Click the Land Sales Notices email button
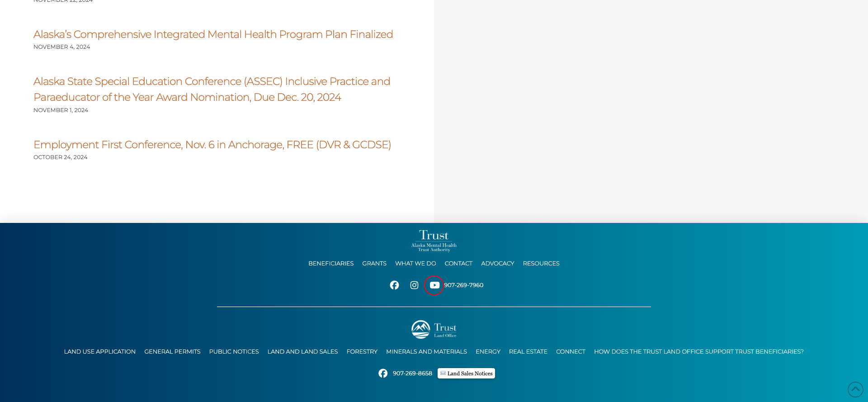 tap(466, 374)
